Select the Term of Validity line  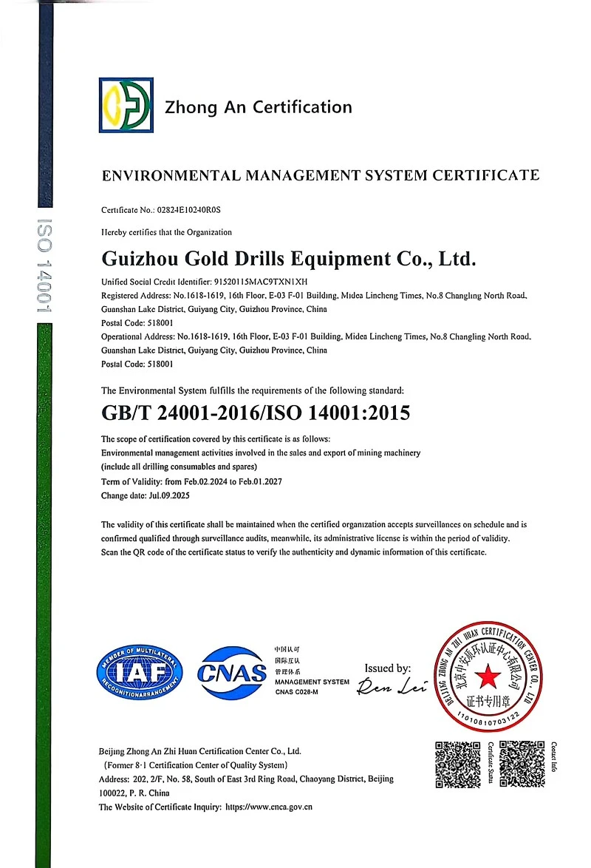pyautogui.click(x=191, y=481)
